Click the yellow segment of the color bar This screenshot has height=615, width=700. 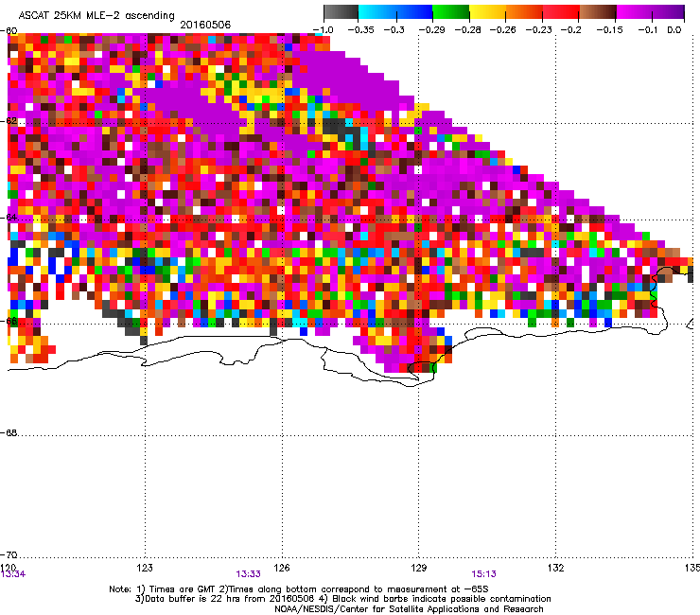487,12
